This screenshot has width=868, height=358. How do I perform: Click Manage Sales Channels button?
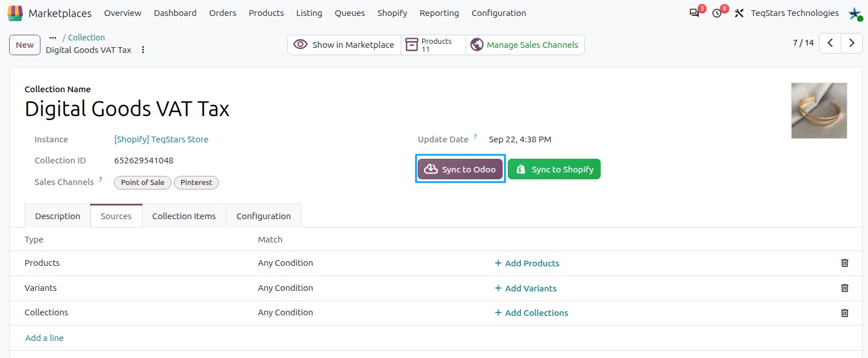pyautogui.click(x=525, y=45)
